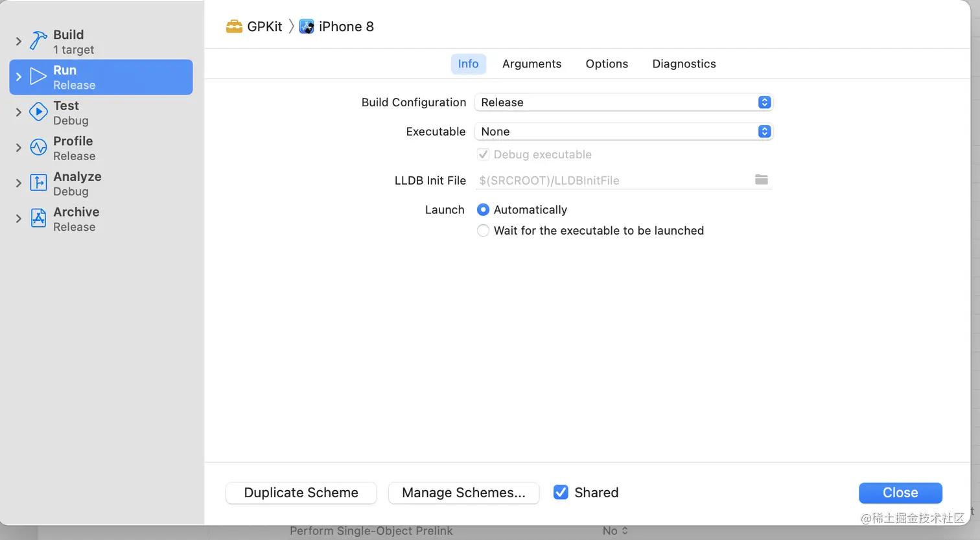Image resolution: width=980 pixels, height=540 pixels.
Task: Click the Duplicate Scheme button
Action: 301,493
